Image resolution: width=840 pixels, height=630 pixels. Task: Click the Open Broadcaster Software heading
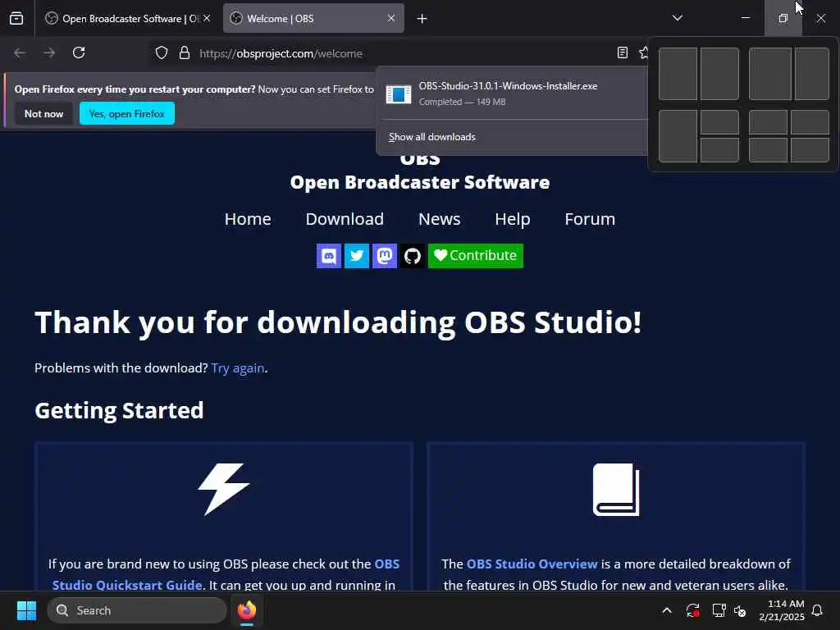point(420,183)
